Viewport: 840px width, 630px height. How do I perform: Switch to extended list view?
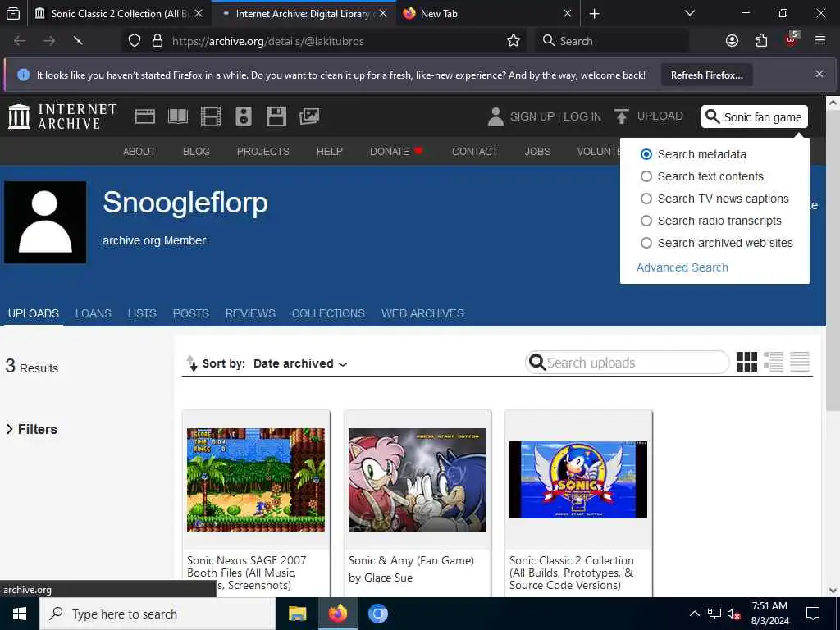click(x=773, y=362)
